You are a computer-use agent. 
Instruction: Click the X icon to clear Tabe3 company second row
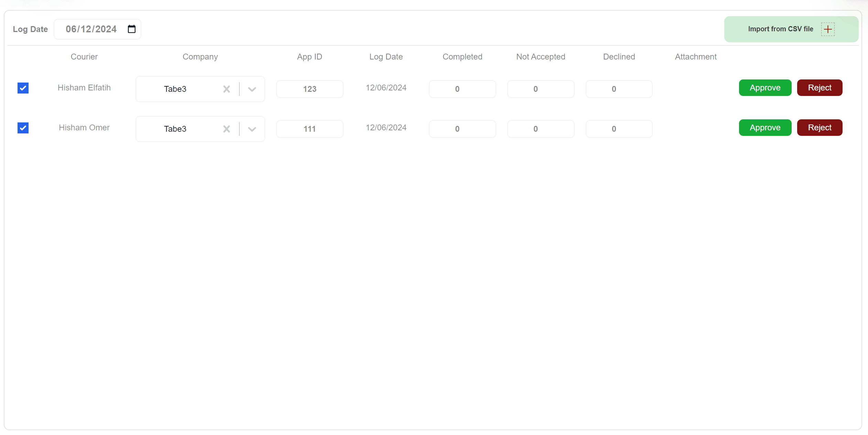(x=227, y=128)
